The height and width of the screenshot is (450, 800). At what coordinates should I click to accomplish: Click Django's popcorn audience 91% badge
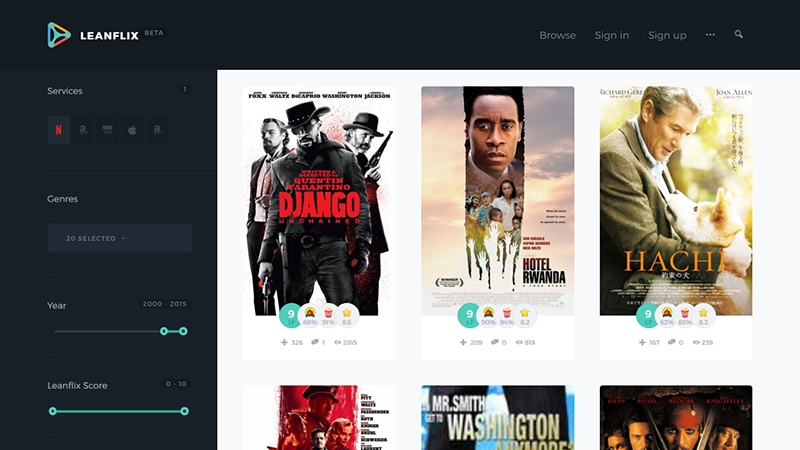pos(328,316)
